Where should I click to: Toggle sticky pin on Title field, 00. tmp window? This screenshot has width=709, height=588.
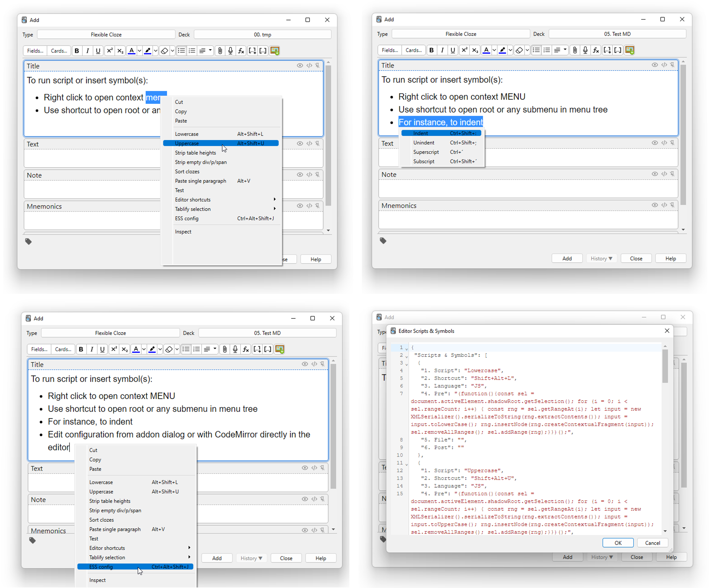tap(317, 65)
